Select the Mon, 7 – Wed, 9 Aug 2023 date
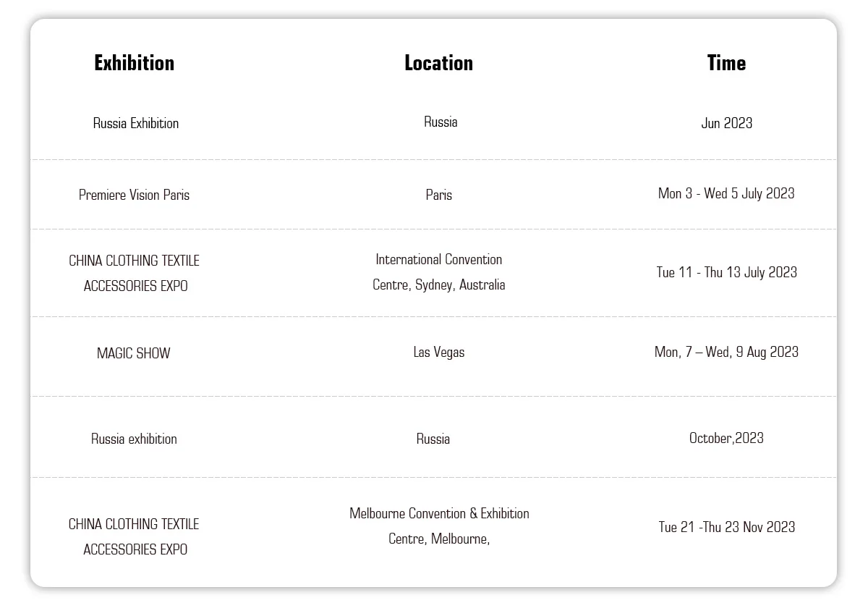 click(726, 352)
